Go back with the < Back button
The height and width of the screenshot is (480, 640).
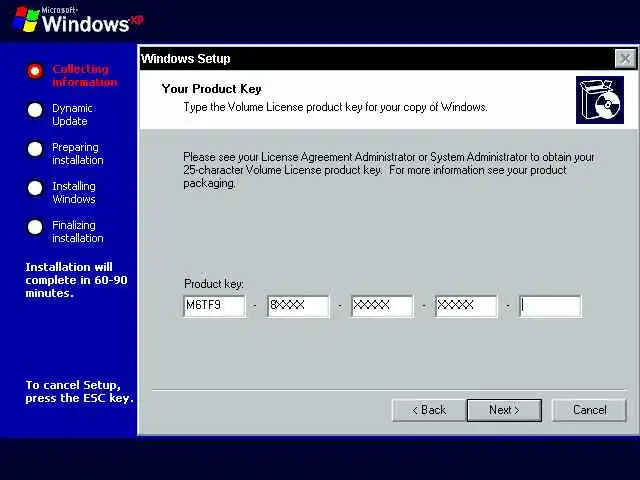pyautogui.click(x=429, y=410)
